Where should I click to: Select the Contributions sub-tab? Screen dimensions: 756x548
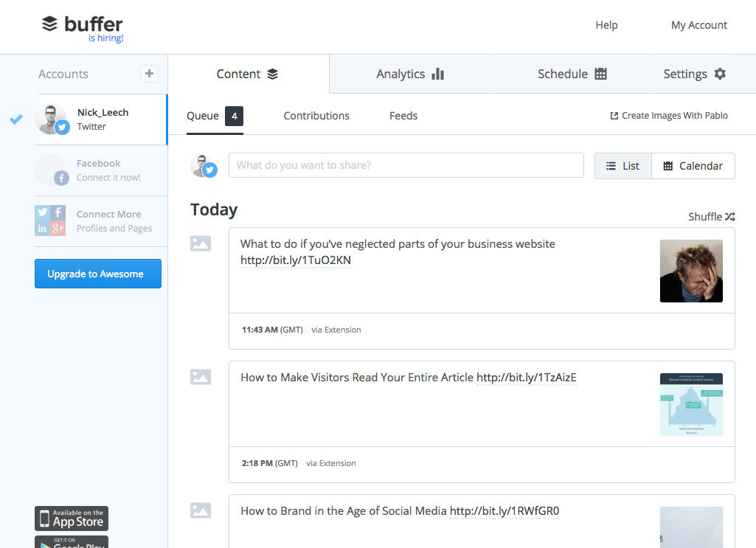coord(316,116)
